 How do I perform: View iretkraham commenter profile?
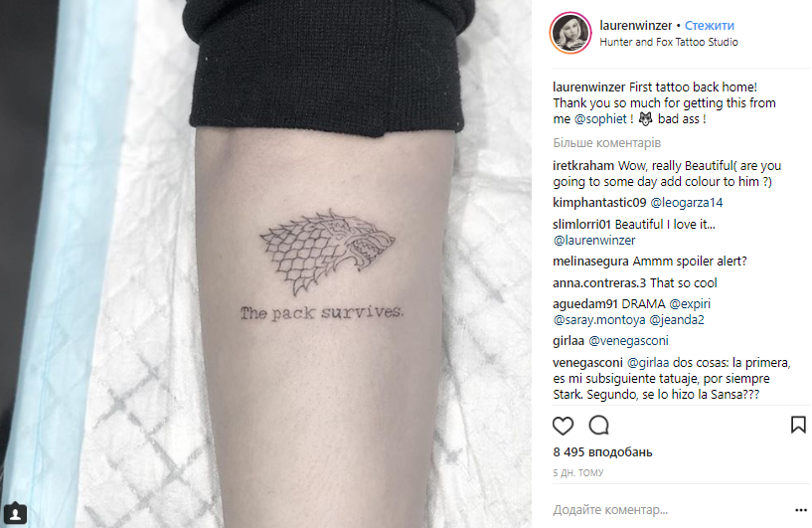[x=583, y=166]
